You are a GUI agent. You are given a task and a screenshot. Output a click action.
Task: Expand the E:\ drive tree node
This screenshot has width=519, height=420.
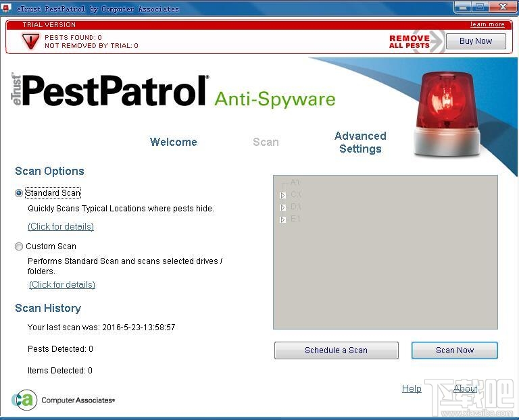pyautogui.click(x=282, y=219)
